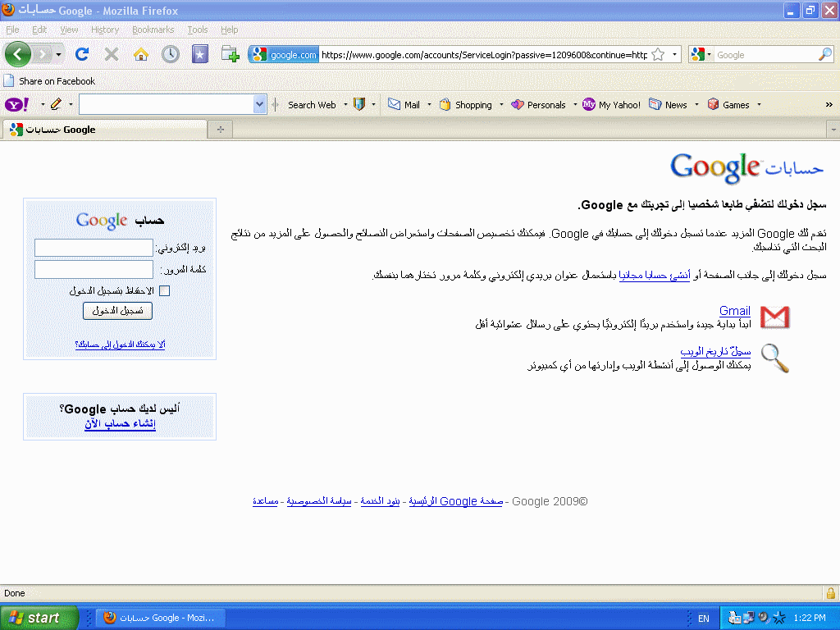
Task: Go to the Home page icon
Action: [x=141, y=54]
